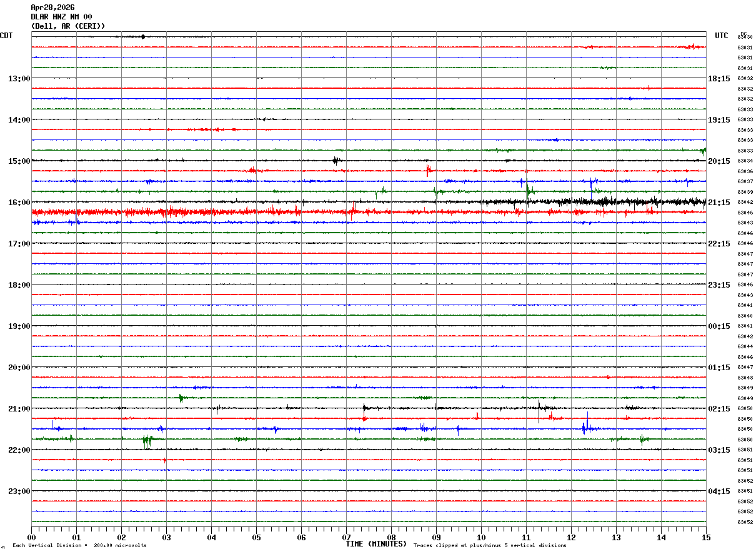Click minute-axis tick label 11 at bottom

tap(526, 537)
